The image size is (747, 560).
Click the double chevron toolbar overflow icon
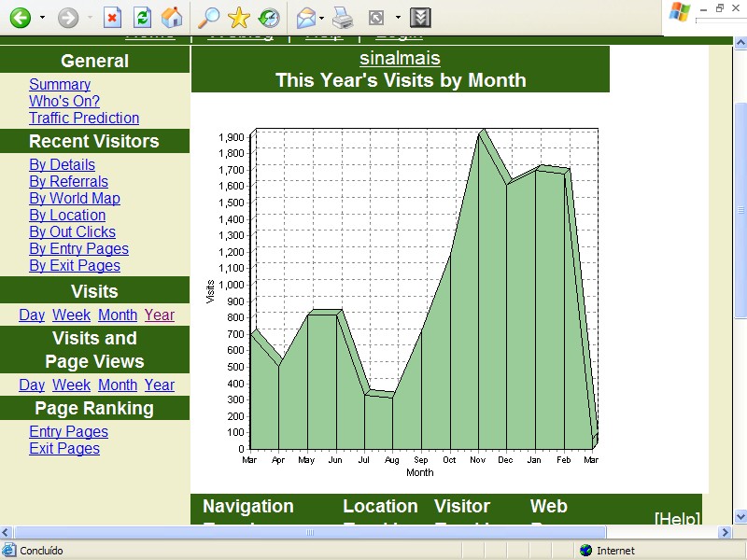pyautogui.click(x=420, y=18)
